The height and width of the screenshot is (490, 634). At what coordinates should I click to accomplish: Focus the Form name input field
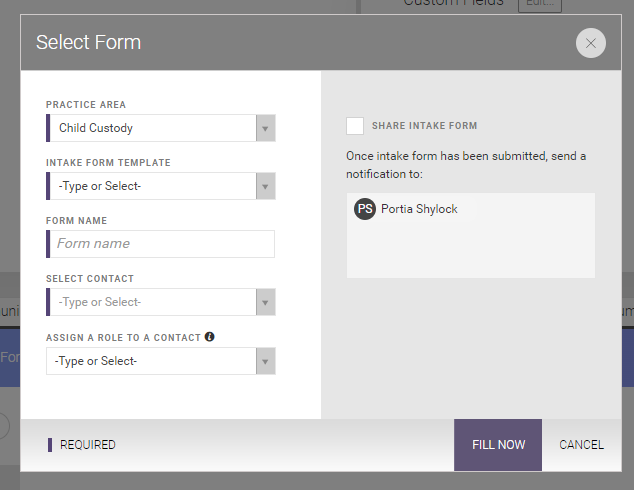tap(162, 244)
